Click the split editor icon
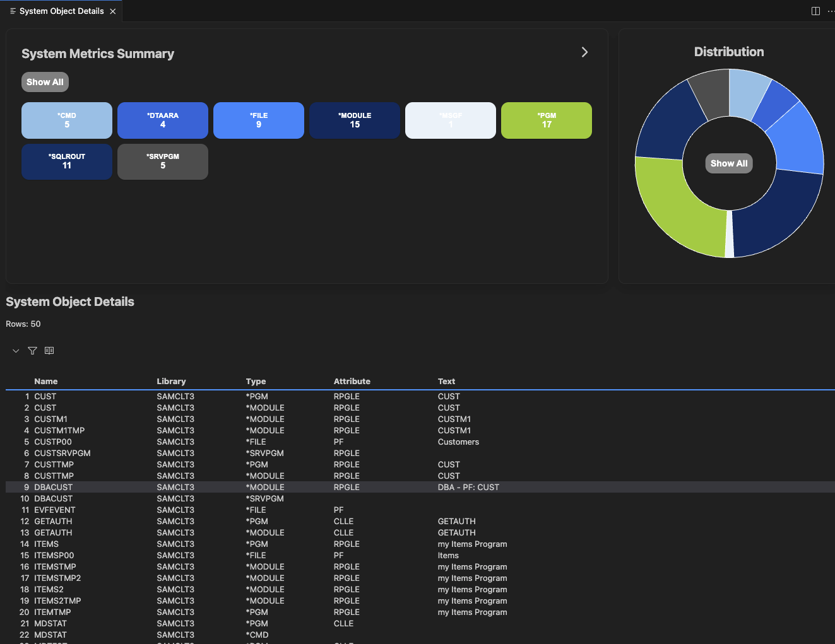This screenshot has width=835, height=644. coord(815,11)
